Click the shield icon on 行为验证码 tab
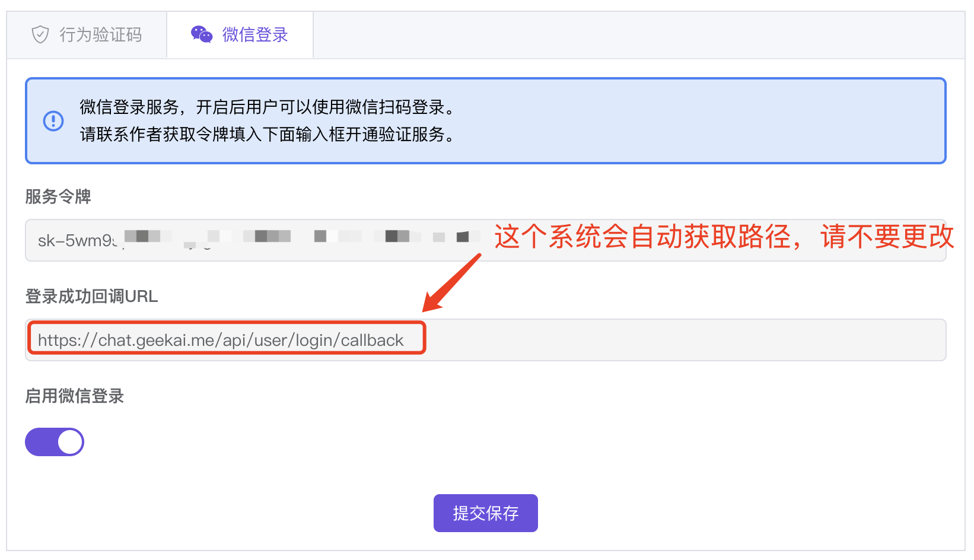The width and height of the screenshot is (974, 560). pyautogui.click(x=40, y=34)
